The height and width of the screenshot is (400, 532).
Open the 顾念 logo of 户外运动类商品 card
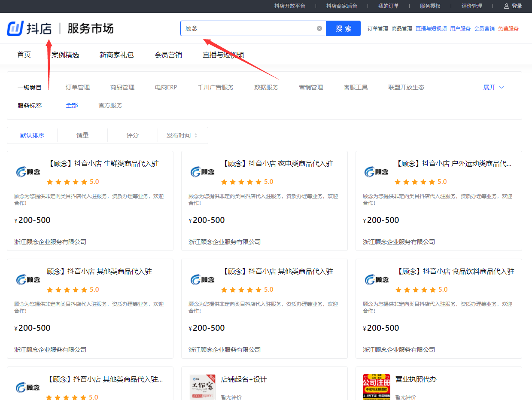pos(377,172)
